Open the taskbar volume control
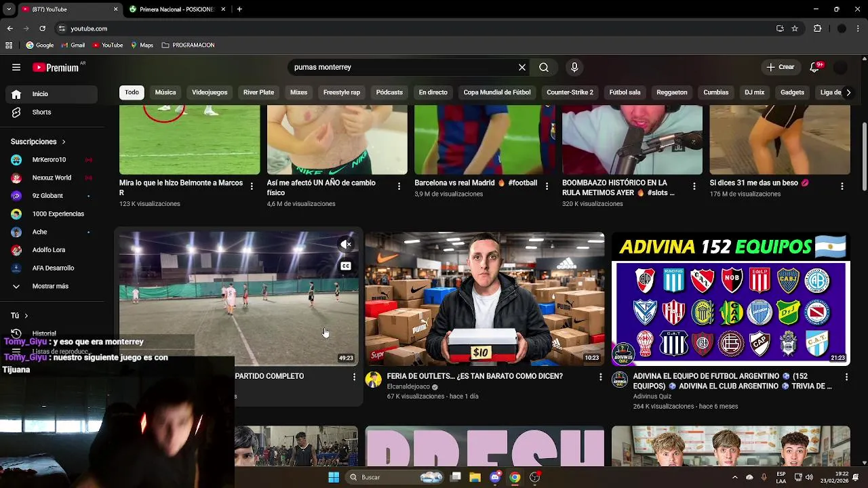 [809, 477]
